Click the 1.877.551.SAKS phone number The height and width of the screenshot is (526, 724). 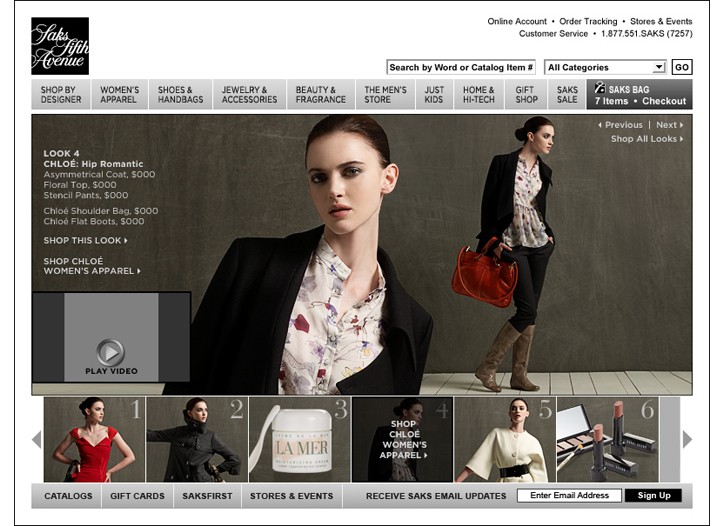point(646,34)
